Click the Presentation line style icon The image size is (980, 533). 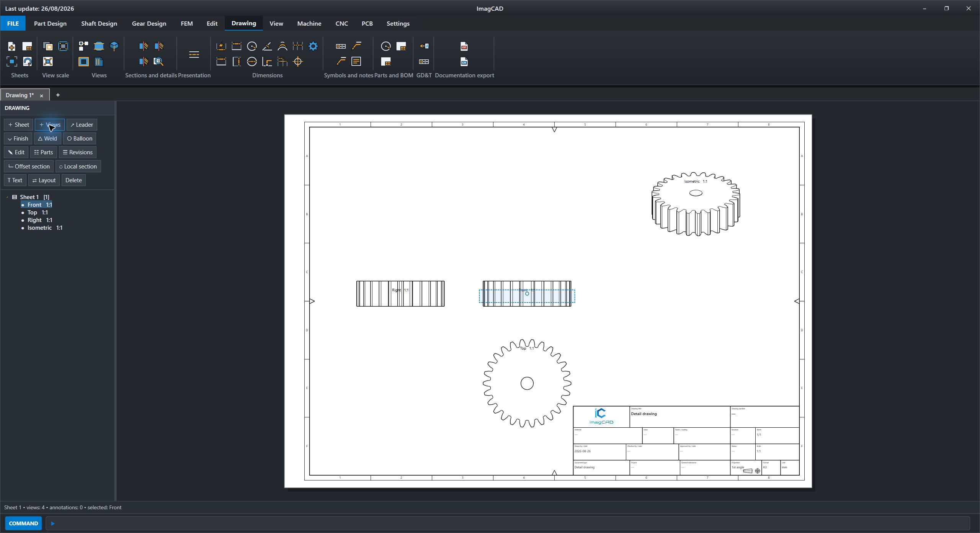(194, 54)
